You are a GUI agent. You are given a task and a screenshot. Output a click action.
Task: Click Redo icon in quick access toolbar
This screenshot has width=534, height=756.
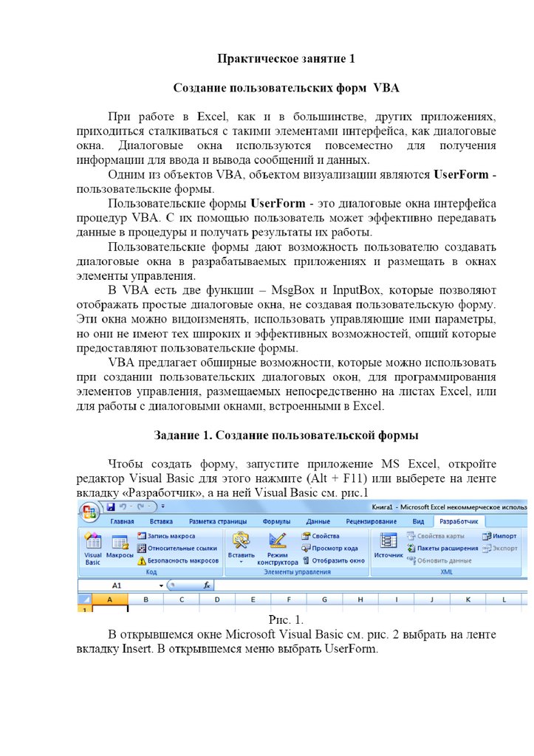(x=140, y=506)
